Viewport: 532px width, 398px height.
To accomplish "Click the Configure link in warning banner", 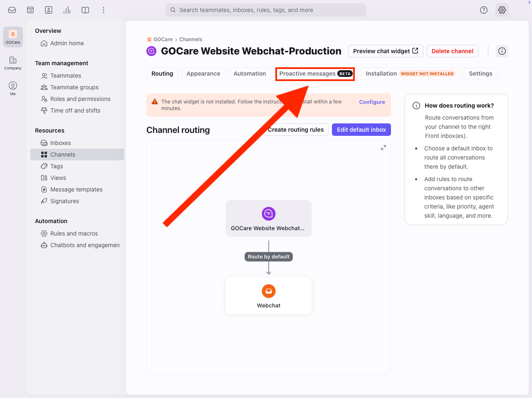I will coord(372,102).
